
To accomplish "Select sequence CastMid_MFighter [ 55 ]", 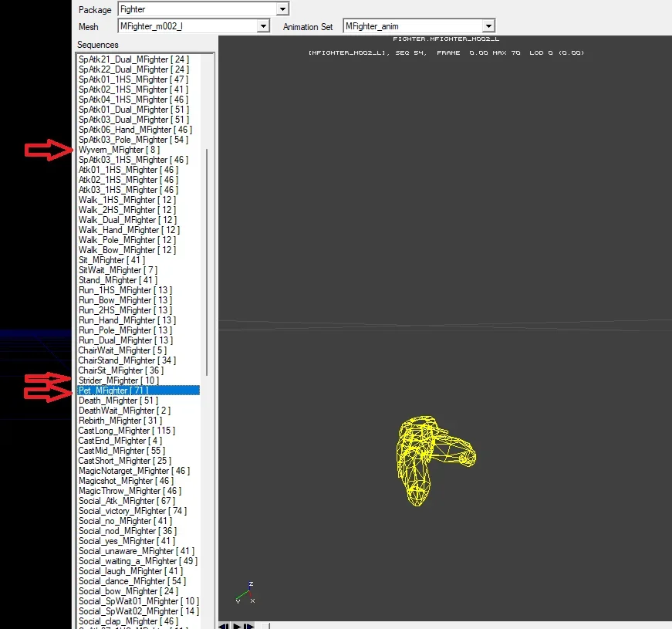I will point(122,451).
